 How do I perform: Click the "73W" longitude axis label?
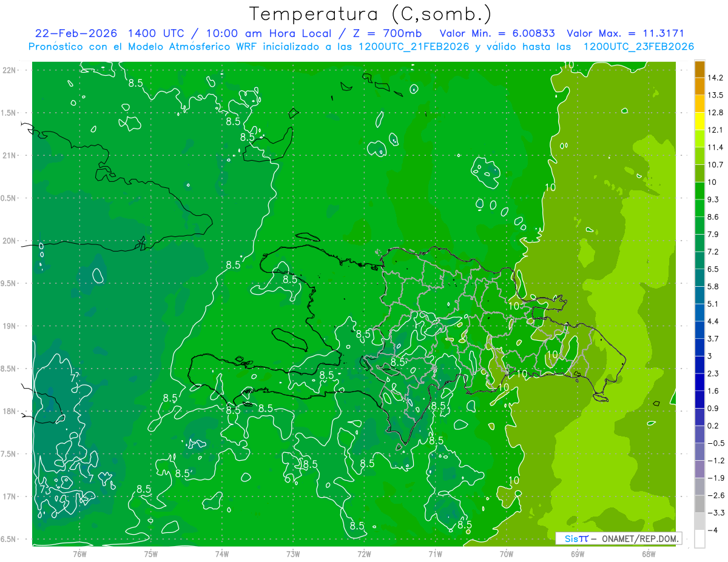pos(293,555)
